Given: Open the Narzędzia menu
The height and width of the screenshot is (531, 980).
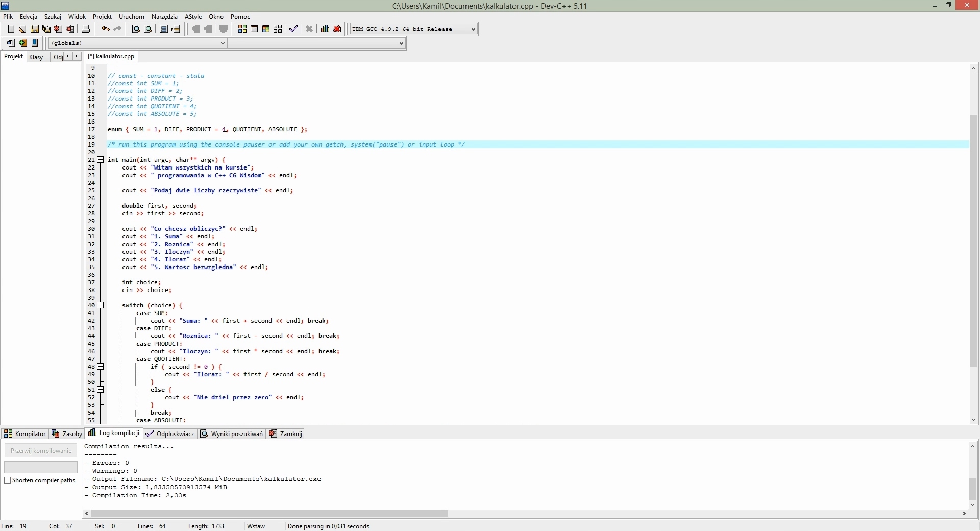Looking at the screenshot, I should click(164, 17).
